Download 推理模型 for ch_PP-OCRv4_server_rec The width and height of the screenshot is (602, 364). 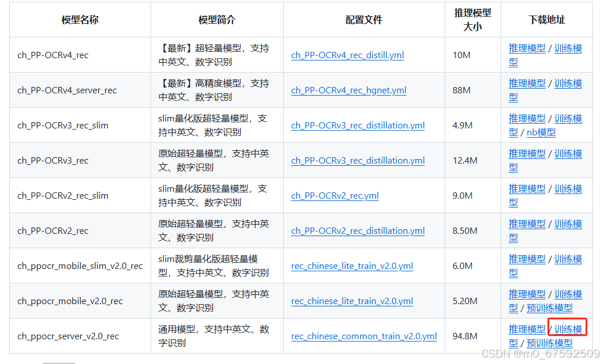point(527,84)
